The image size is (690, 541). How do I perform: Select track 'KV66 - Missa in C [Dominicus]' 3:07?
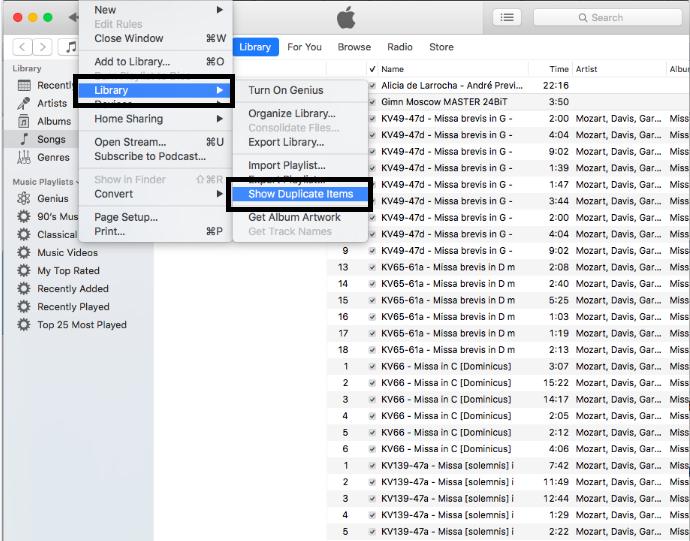508,367
